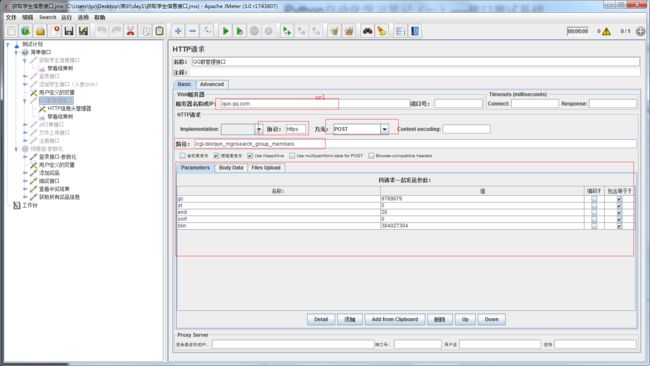This screenshot has height=366, width=650.
Task: Open the Implementation dropdown
Action: click(259, 129)
